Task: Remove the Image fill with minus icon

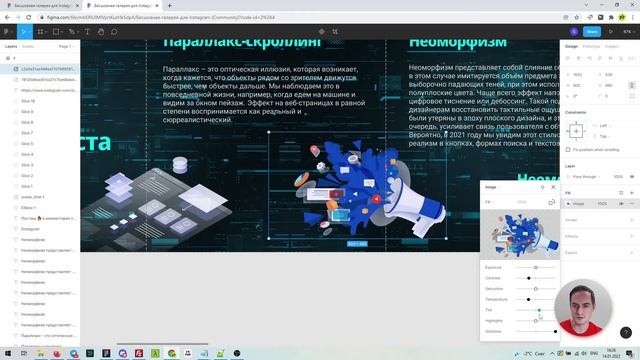Action: pyautogui.click(x=632, y=204)
